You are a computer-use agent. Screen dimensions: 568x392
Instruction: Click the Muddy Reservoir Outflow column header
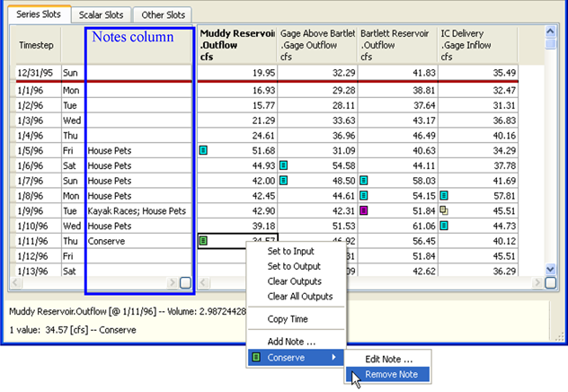[x=236, y=45]
